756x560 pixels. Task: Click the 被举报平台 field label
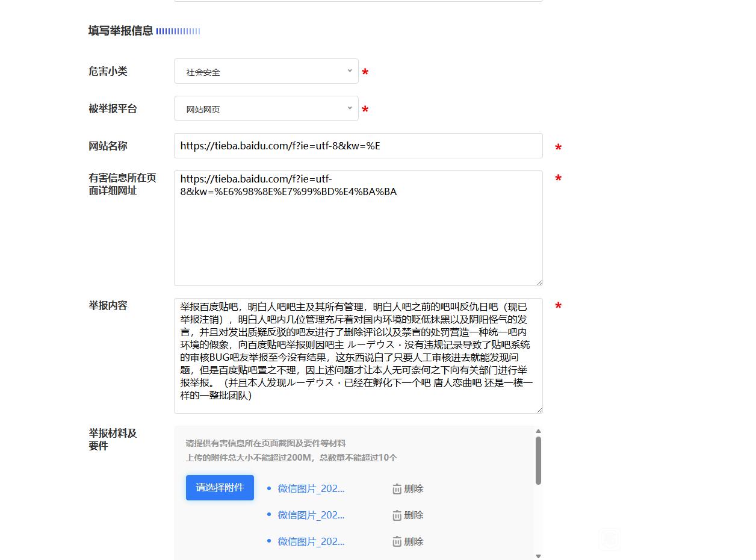pyautogui.click(x=113, y=109)
